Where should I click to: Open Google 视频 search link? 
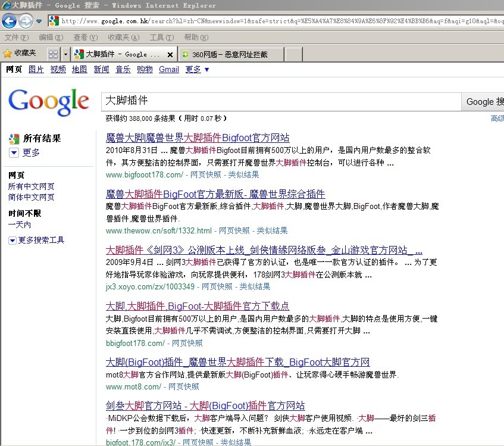[x=58, y=69]
